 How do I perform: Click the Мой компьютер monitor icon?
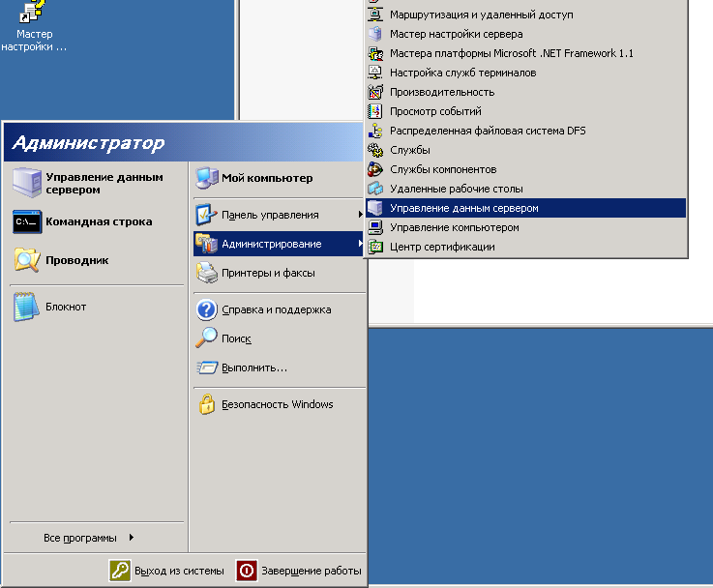point(207,178)
